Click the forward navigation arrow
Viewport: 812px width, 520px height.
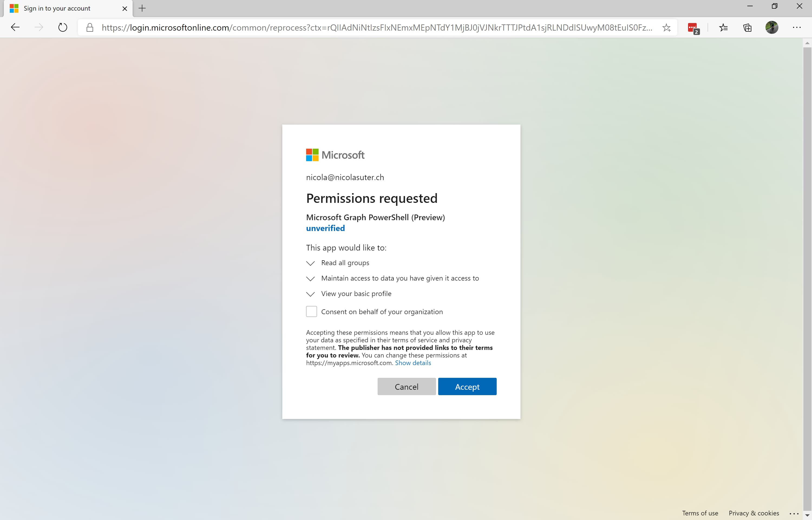[x=39, y=27]
